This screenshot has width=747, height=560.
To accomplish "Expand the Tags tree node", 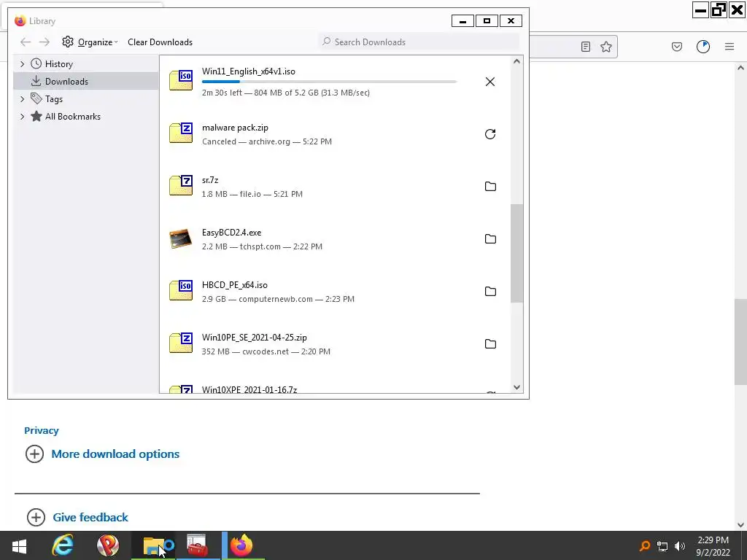I will 22,99.
